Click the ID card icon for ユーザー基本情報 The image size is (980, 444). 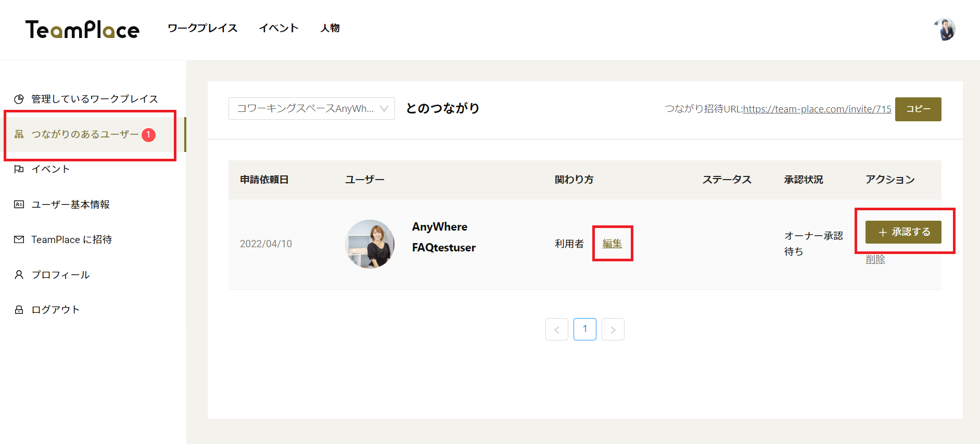click(19, 205)
